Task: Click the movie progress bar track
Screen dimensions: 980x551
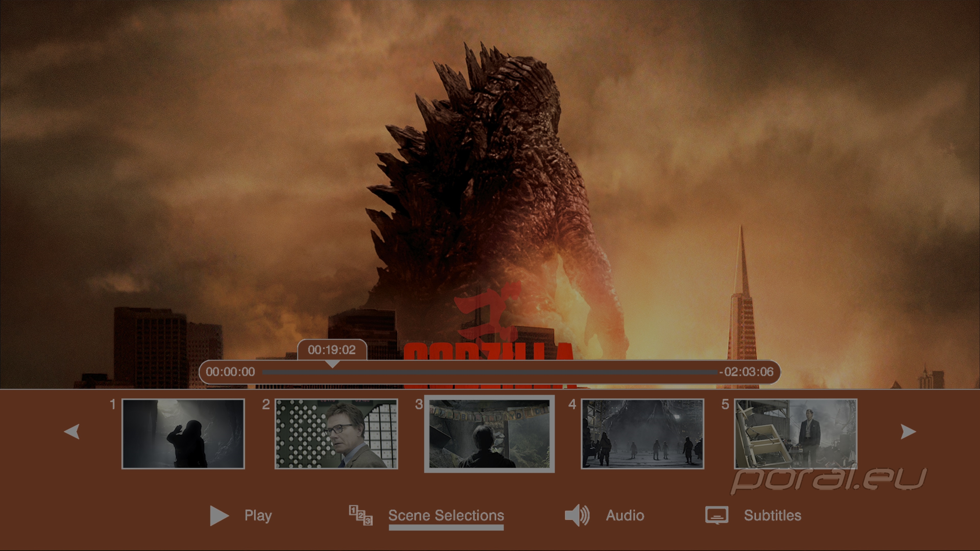Action: tap(490, 372)
